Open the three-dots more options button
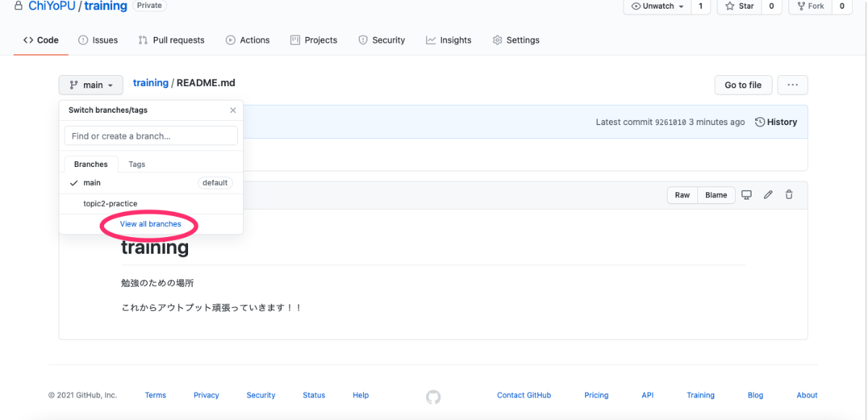 pyautogui.click(x=793, y=85)
